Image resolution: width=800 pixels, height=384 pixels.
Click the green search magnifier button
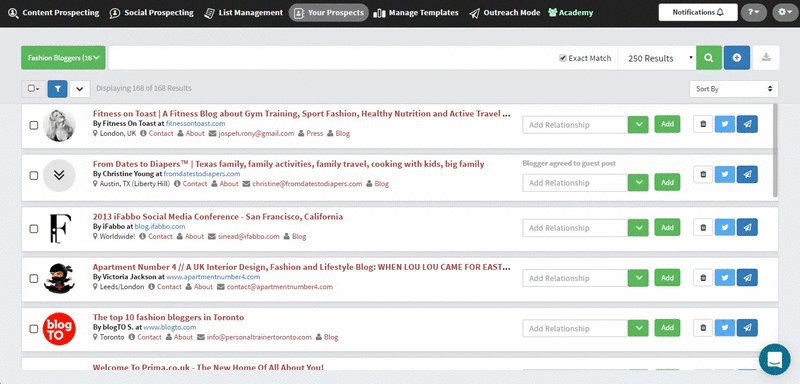point(709,58)
